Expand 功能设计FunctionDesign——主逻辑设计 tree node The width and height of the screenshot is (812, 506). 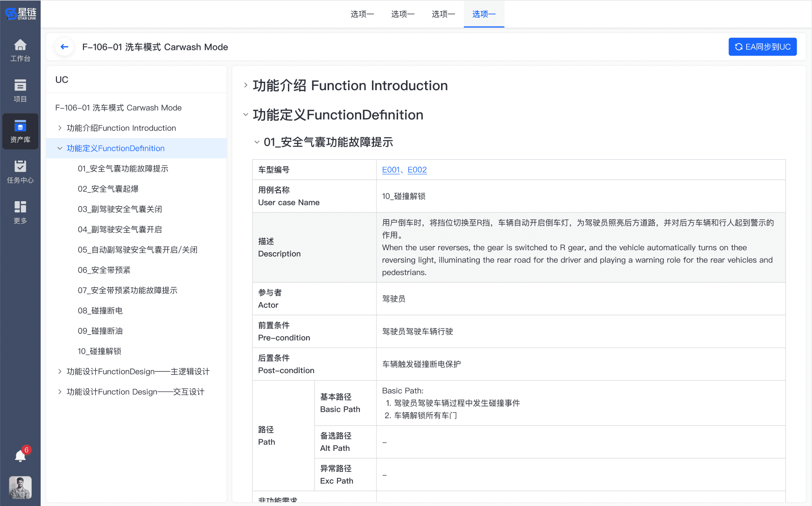tap(60, 372)
